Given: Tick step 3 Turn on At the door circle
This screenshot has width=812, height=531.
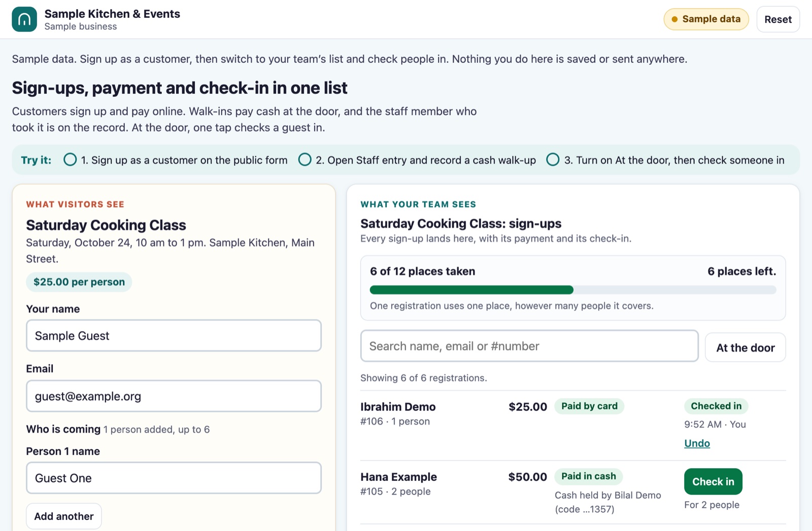Looking at the screenshot, I should pyautogui.click(x=553, y=160).
